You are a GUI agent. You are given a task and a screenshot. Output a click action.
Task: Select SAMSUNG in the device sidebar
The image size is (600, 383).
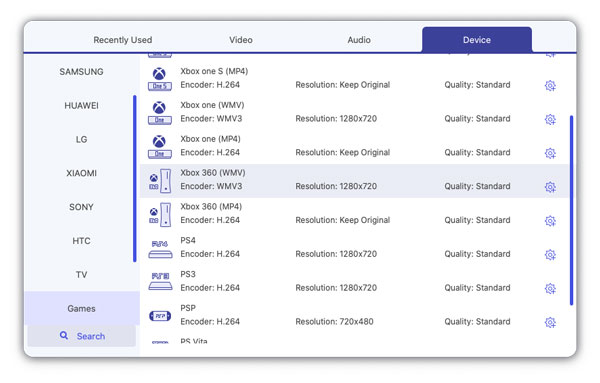point(82,72)
